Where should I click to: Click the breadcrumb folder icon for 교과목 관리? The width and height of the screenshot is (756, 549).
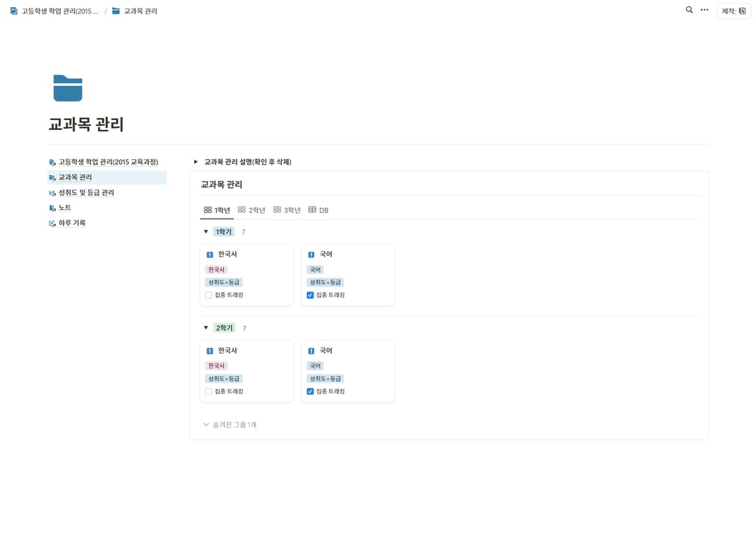(116, 11)
